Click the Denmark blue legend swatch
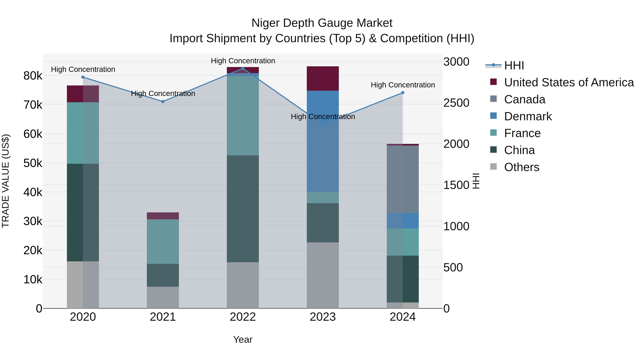The height and width of the screenshot is (362, 644). point(494,116)
